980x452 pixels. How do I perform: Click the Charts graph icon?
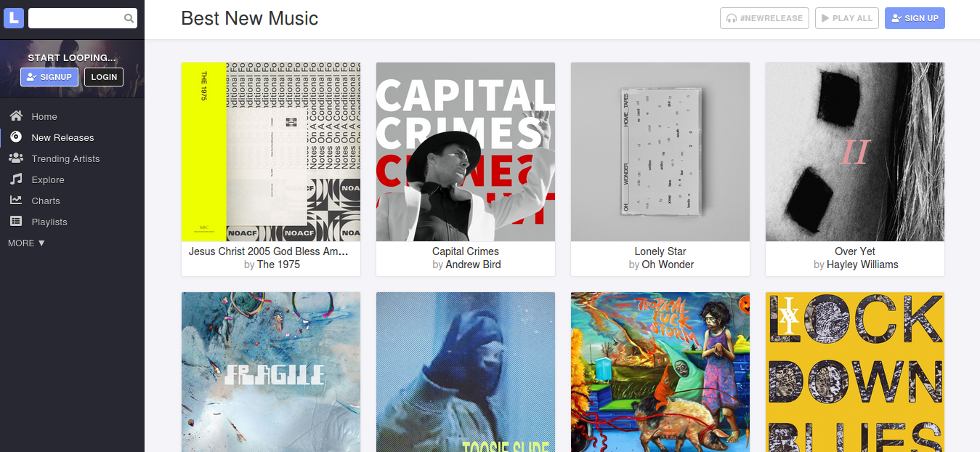(16, 201)
